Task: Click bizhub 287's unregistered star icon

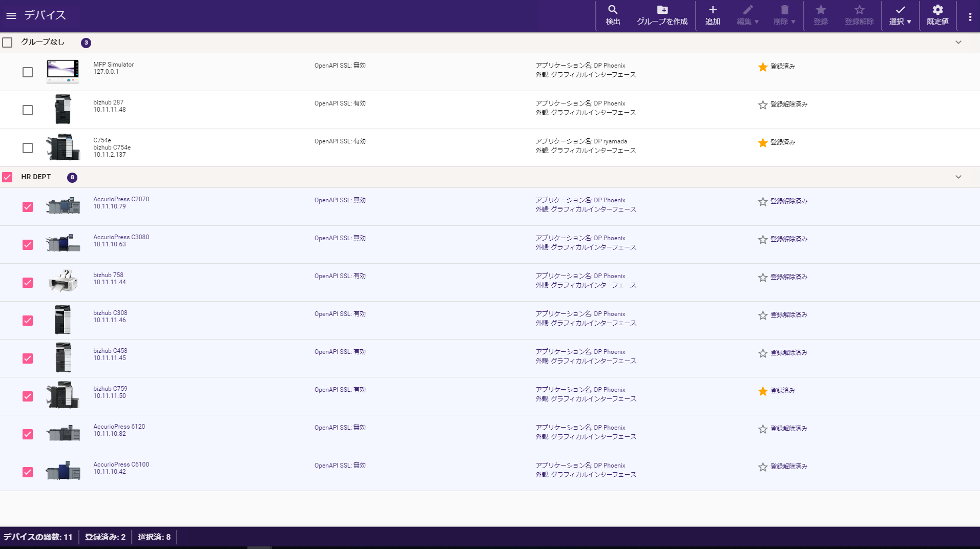Action: point(763,104)
